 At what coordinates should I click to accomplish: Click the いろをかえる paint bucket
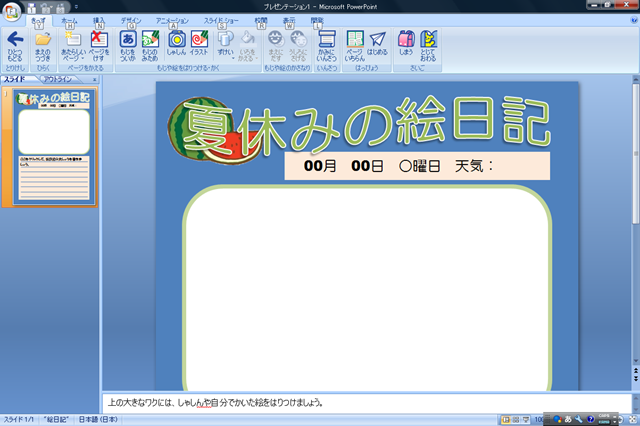pos(247,39)
